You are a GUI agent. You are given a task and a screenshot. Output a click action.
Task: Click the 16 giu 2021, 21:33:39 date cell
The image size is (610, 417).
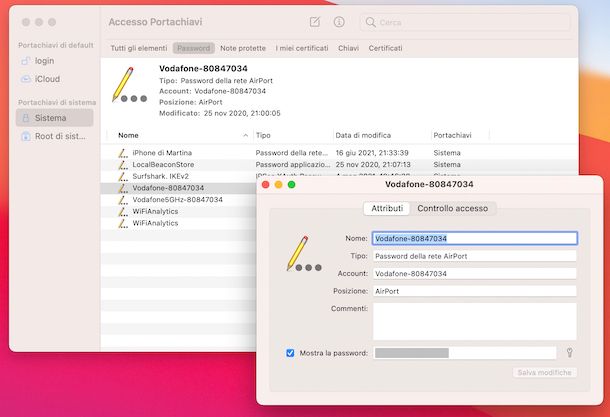(372, 153)
